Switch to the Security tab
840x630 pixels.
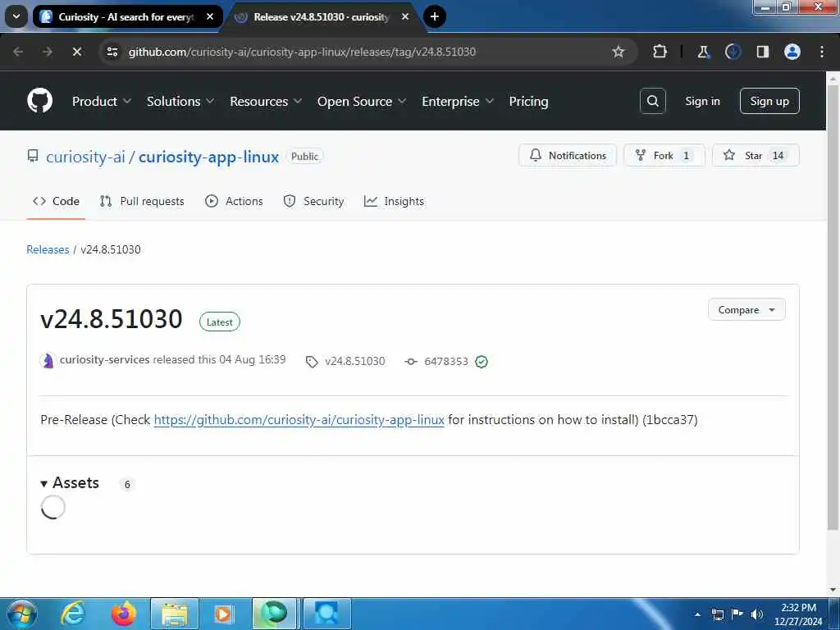313,202
